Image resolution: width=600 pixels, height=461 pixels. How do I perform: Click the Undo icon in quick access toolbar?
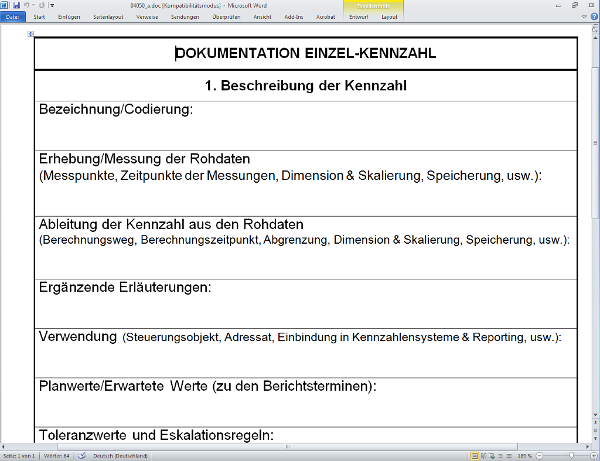pos(28,5)
